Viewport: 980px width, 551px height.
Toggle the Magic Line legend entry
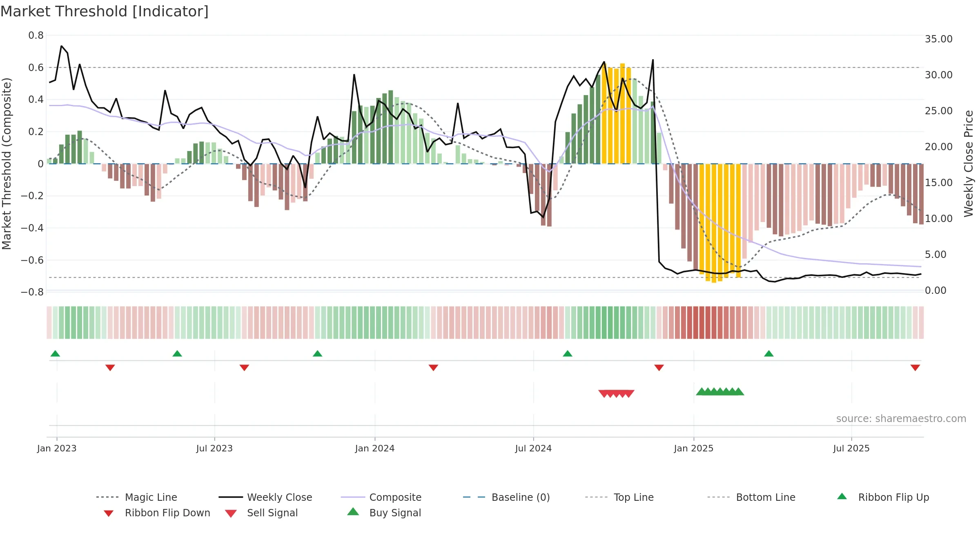tap(136, 497)
